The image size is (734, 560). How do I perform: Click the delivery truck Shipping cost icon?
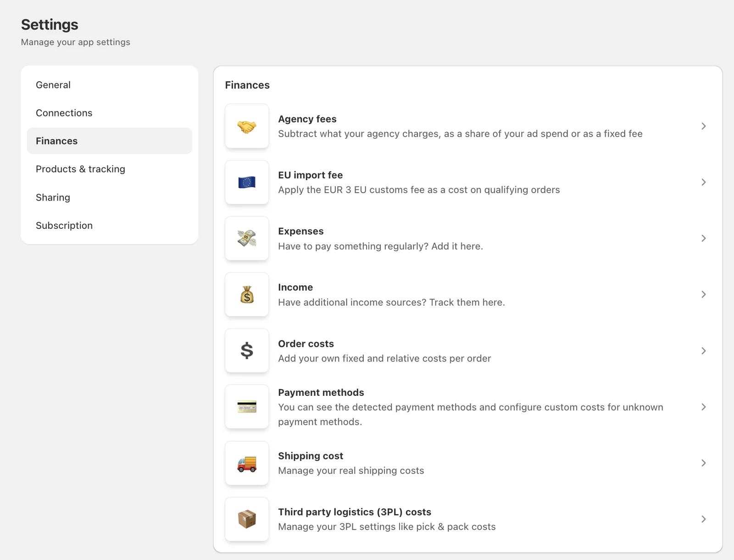247,463
